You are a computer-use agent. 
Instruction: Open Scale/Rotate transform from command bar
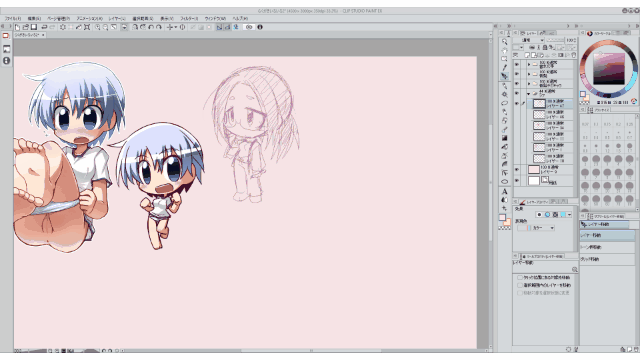87,27
